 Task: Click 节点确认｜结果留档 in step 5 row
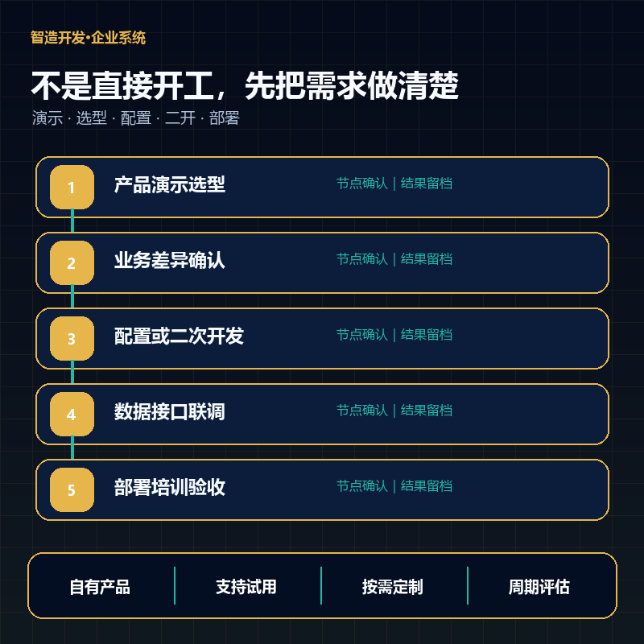tap(394, 486)
